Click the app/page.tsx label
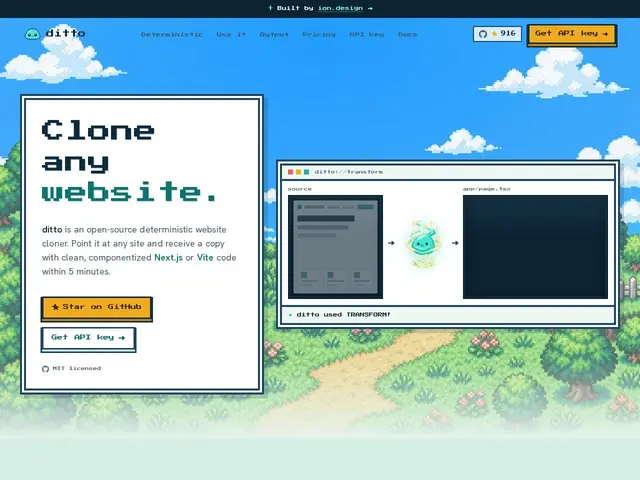This screenshot has height=480, width=640. tap(487, 189)
